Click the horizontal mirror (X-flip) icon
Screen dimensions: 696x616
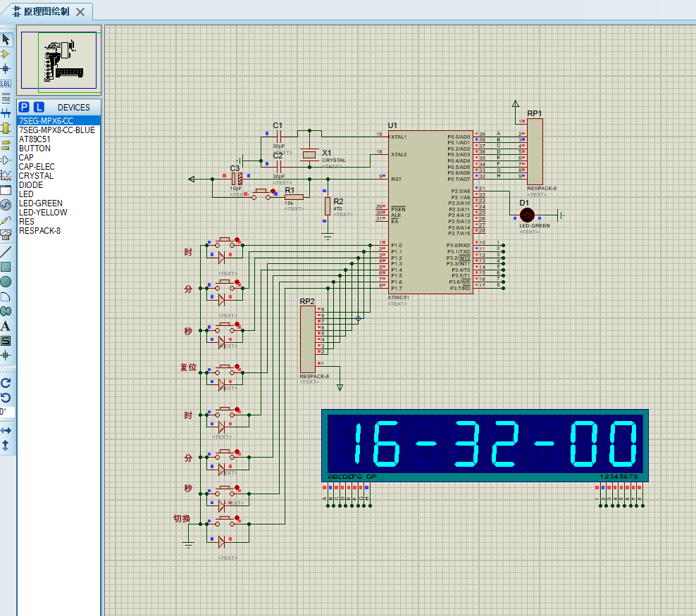[x=6, y=431]
